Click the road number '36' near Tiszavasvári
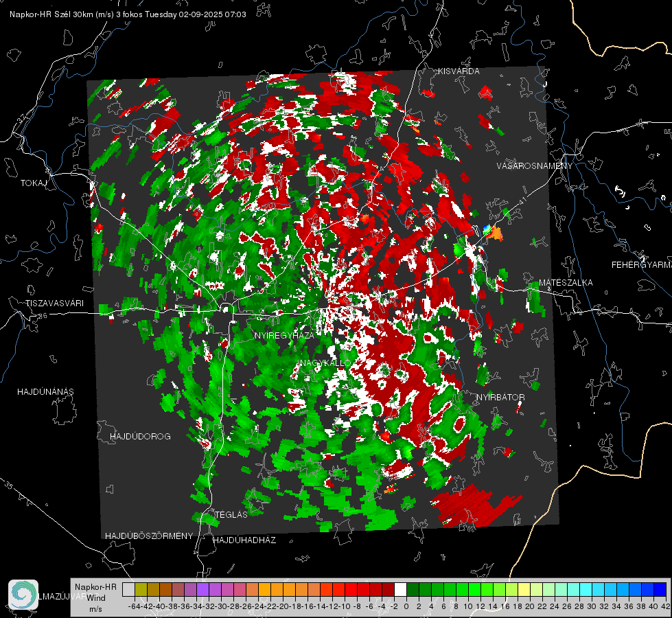The width and height of the screenshot is (672, 618). pyautogui.click(x=43, y=316)
